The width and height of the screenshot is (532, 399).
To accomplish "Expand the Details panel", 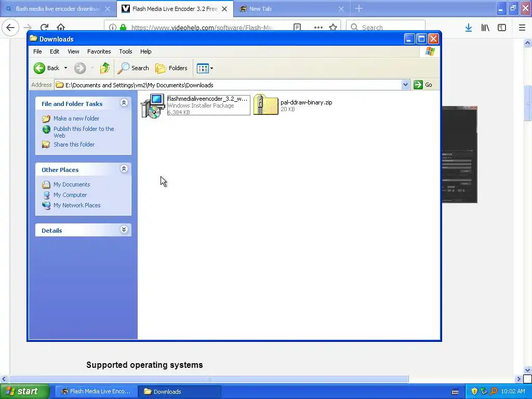I will coord(124,229).
